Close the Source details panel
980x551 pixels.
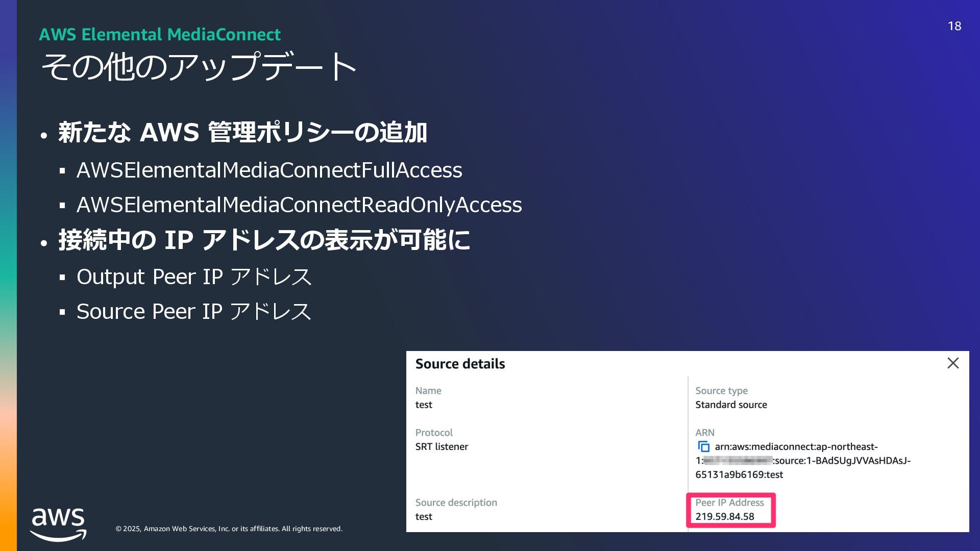[952, 363]
